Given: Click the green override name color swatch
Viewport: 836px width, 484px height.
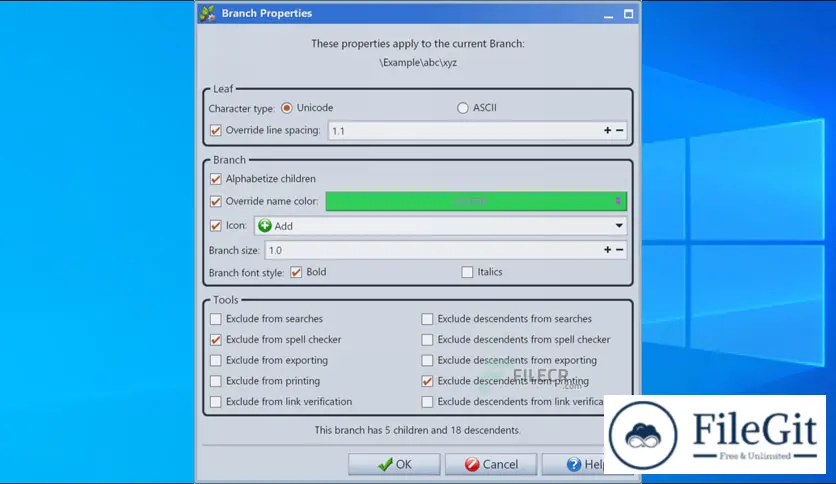Looking at the screenshot, I should pyautogui.click(x=468, y=202).
